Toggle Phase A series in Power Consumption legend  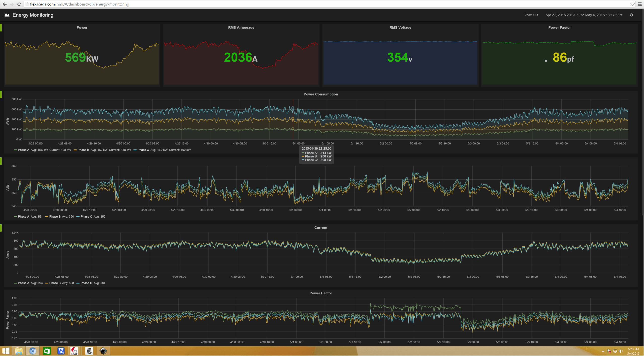[x=23, y=150]
